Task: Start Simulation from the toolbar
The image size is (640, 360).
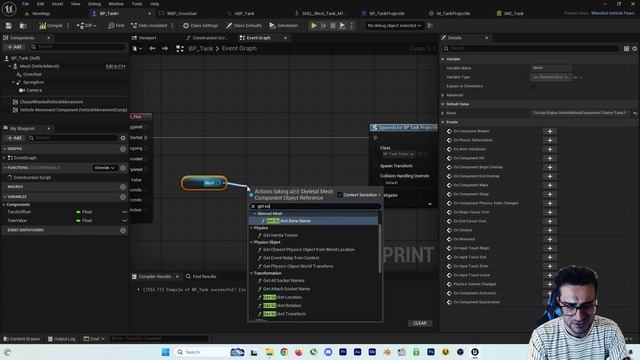Action: point(284,26)
